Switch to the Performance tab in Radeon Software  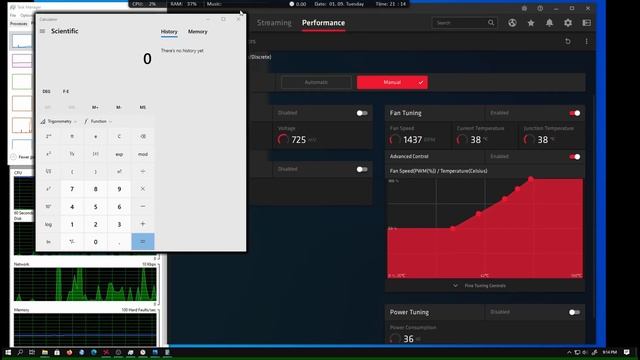(323, 23)
